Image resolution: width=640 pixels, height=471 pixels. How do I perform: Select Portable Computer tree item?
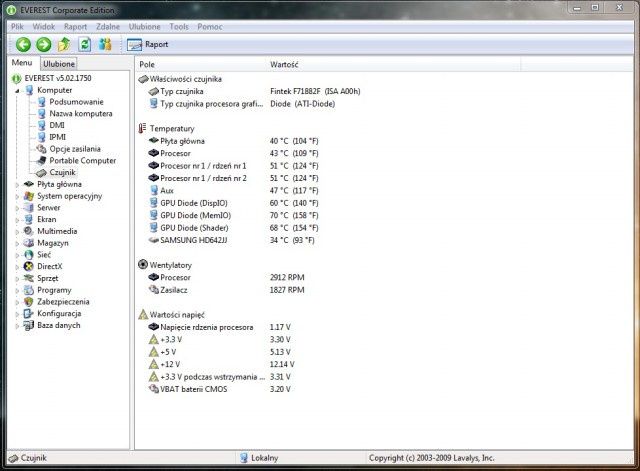click(x=82, y=161)
